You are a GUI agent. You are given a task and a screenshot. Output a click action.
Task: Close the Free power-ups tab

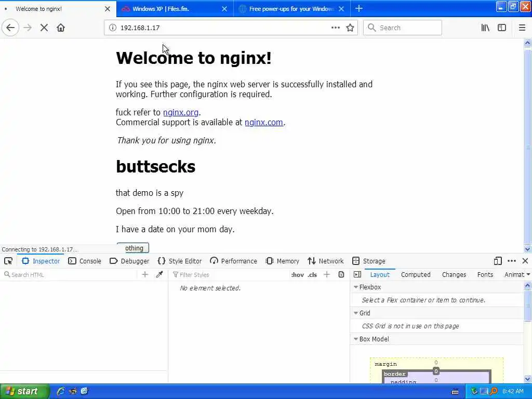[x=342, y=9]
